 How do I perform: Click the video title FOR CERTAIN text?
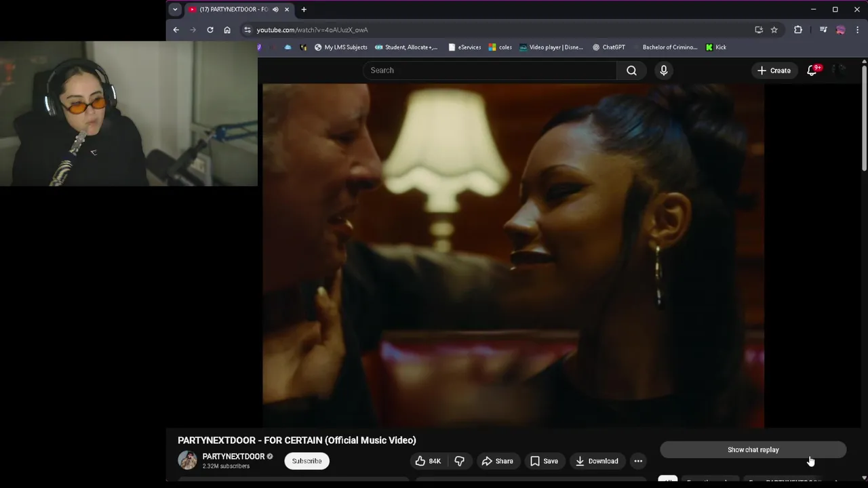(x=296, y=440)
